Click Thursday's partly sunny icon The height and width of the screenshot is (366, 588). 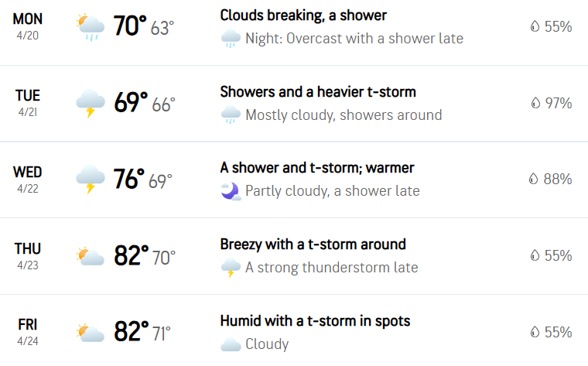pyautogui.click(x=90, y=256)
